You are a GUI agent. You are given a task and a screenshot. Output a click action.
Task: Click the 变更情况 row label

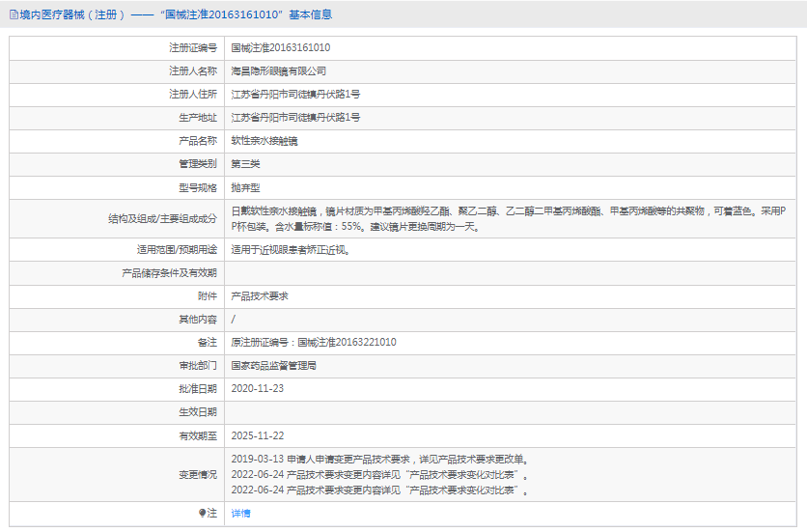tap(197, 474)
